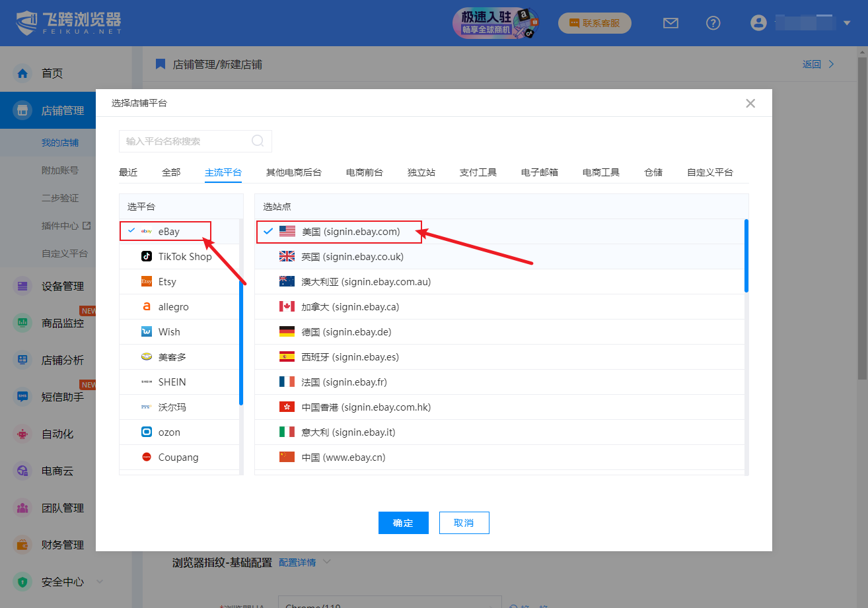Pick the ozon platform icon
Screen dimensions: 868x608
(x=147, y=432)
